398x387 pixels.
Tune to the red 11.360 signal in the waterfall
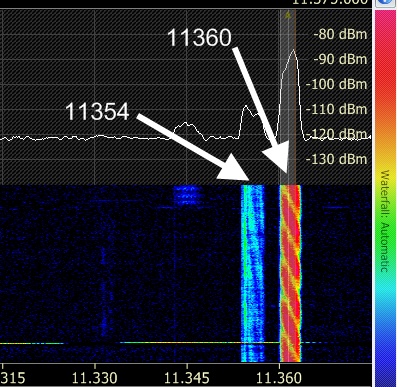pos(290,273)
